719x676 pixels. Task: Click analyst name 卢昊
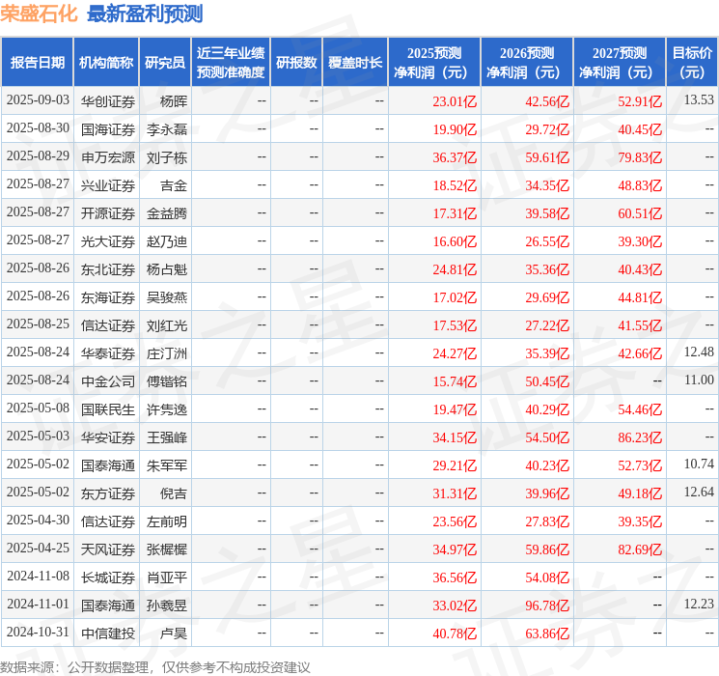pos(174,633)
